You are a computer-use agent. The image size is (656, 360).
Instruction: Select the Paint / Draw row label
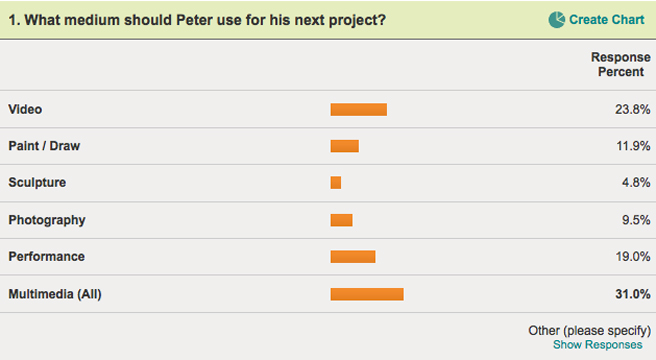pyautogui.click(x=44, y=146)
